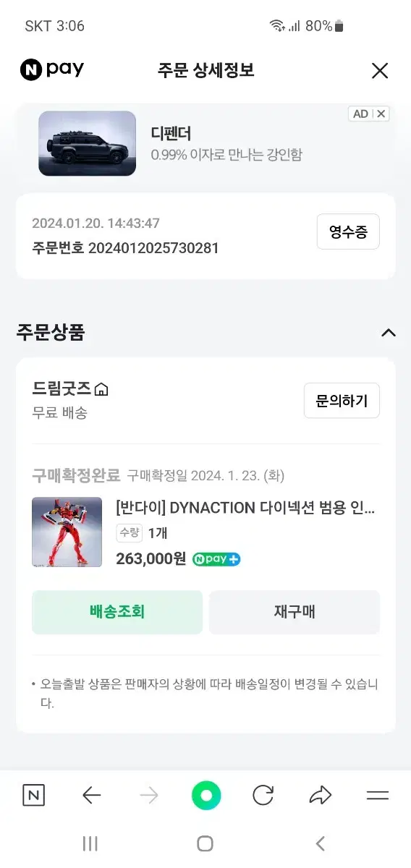This screenshot has width=411, height=868.
Task: Reorder item with 재구매 button
Action: click(x=295, y=612)
